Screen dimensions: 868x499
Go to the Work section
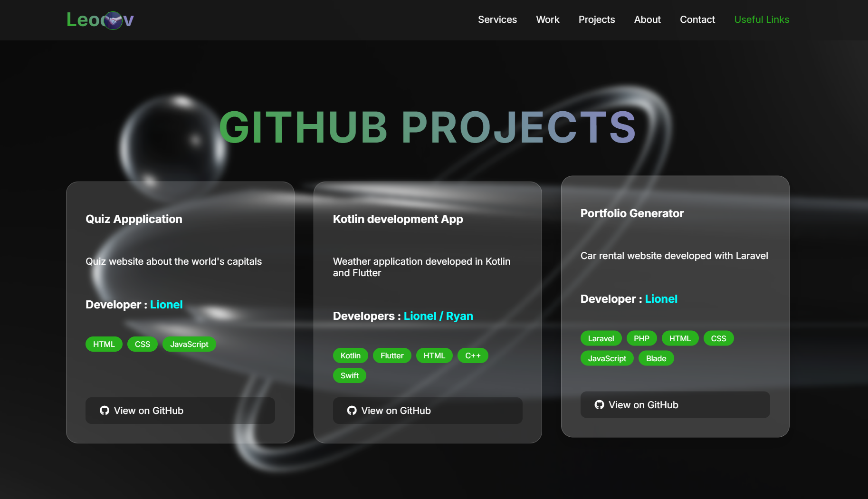pos(548,19)
